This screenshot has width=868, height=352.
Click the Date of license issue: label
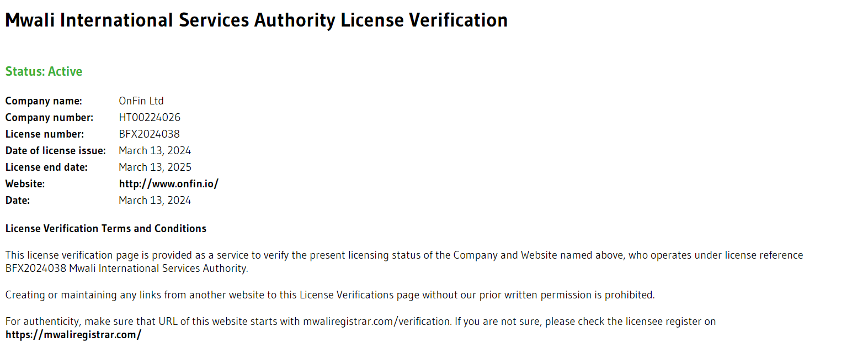tap(55, 151)
